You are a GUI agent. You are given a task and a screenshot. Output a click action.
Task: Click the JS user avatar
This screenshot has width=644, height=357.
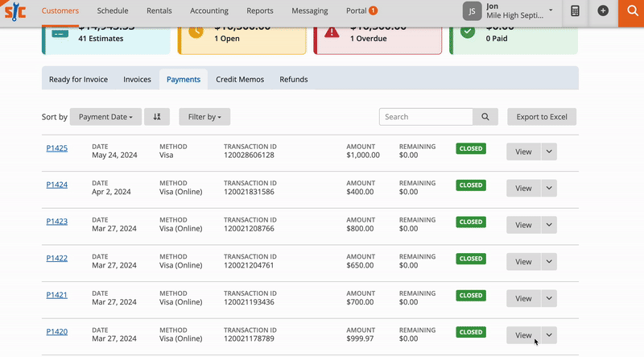pyautogui.click(x=472, y=11)
